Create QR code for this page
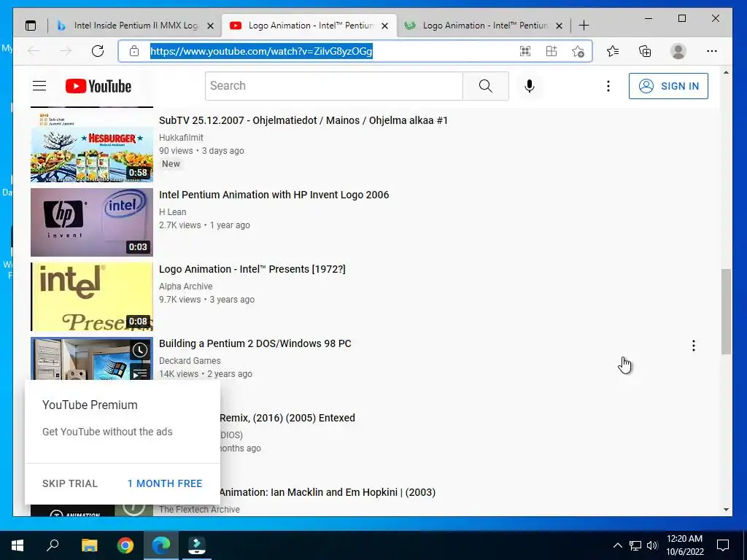Screen dimensions: 747x560 pos(525,51)
